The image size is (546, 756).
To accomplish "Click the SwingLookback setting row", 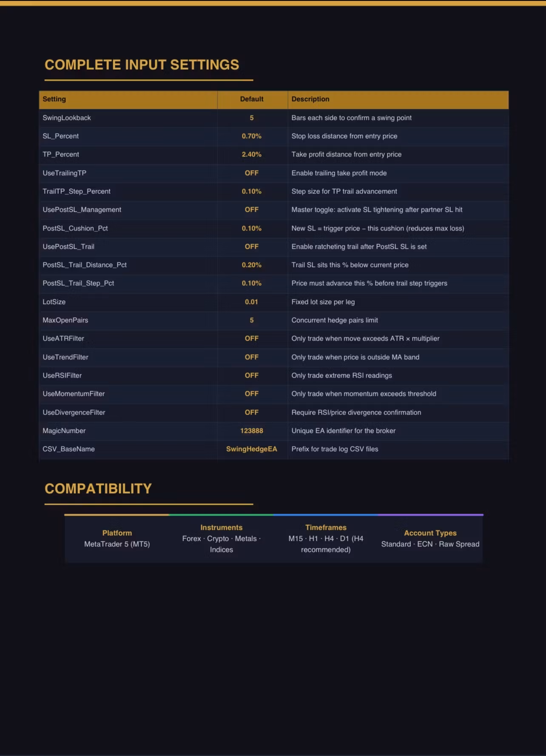I will [x=274, y=118].
